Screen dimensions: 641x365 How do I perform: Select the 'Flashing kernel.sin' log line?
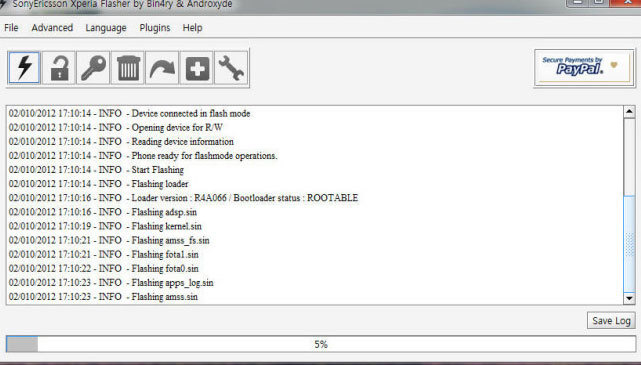tap(105, 226)
